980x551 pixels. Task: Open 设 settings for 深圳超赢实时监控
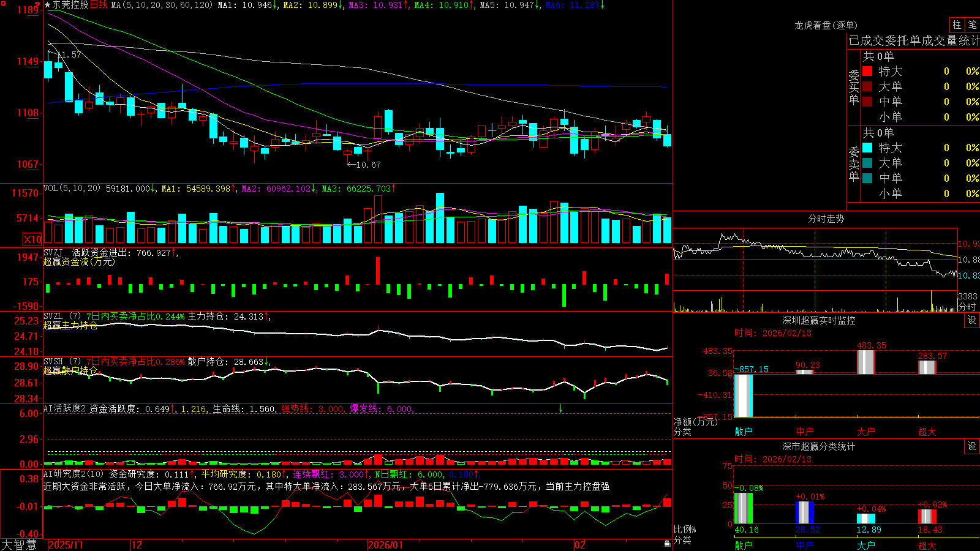[972, 320]
